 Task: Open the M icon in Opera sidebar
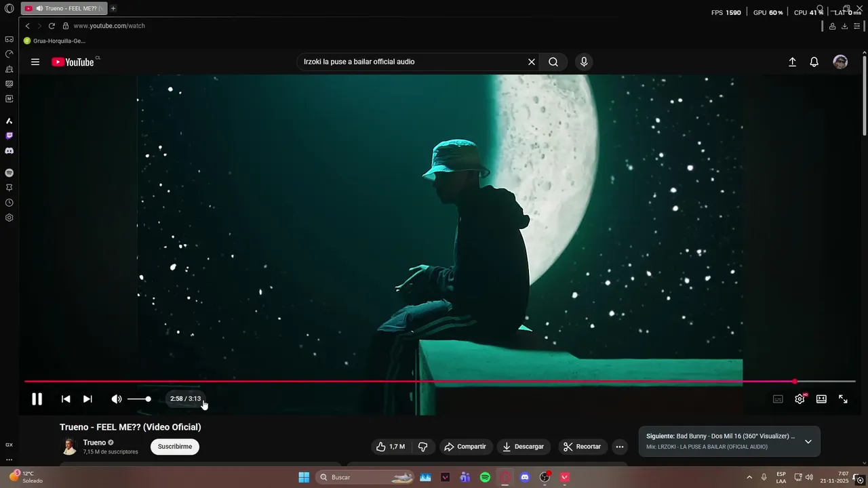coord(9,99)
